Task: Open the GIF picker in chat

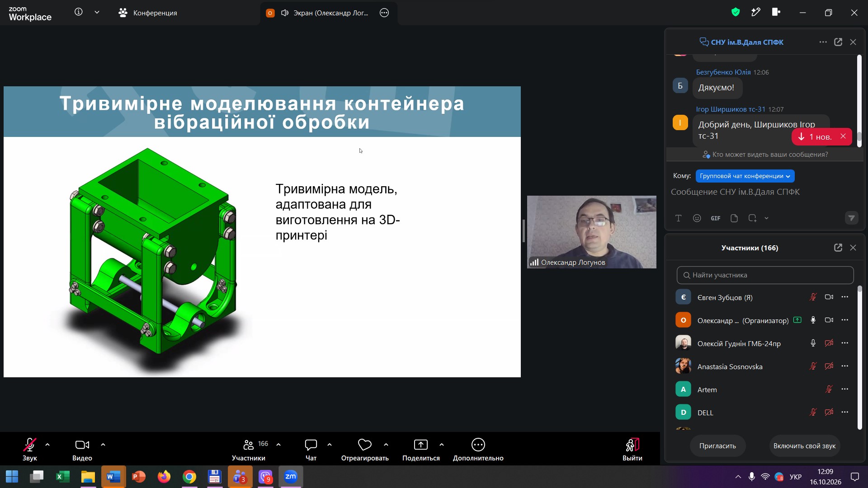Action: click(715, 218)
